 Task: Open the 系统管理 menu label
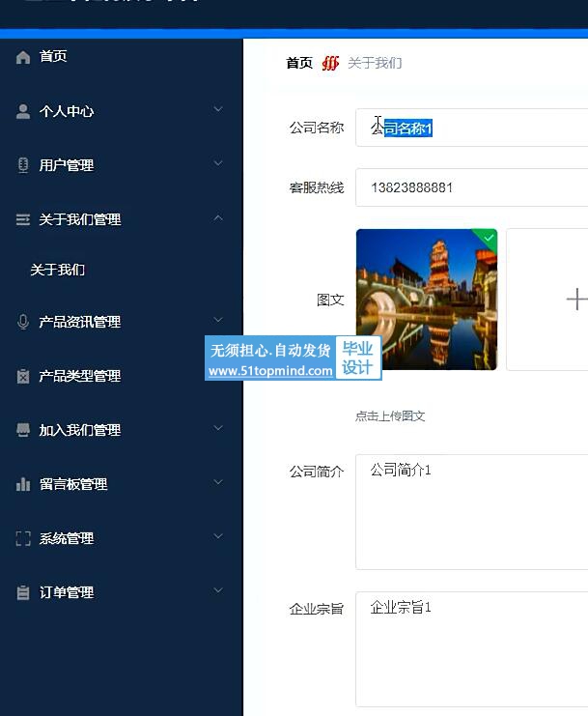[x=67, y=538]
